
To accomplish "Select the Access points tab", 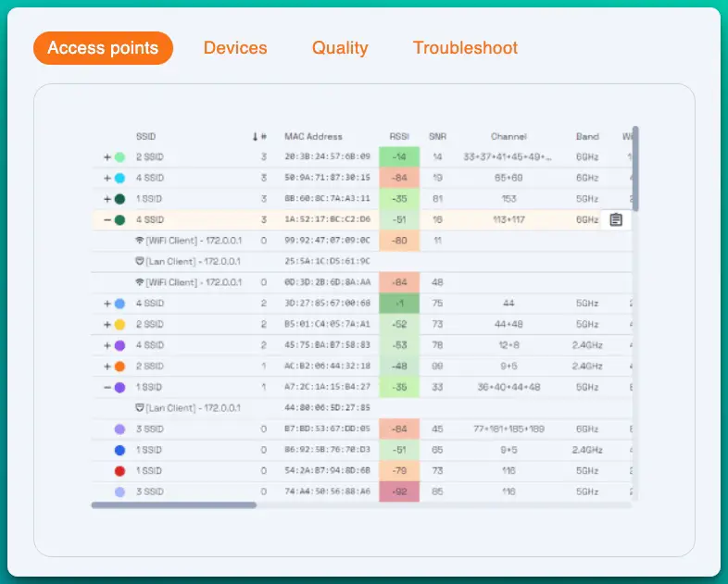I will 103,48.
